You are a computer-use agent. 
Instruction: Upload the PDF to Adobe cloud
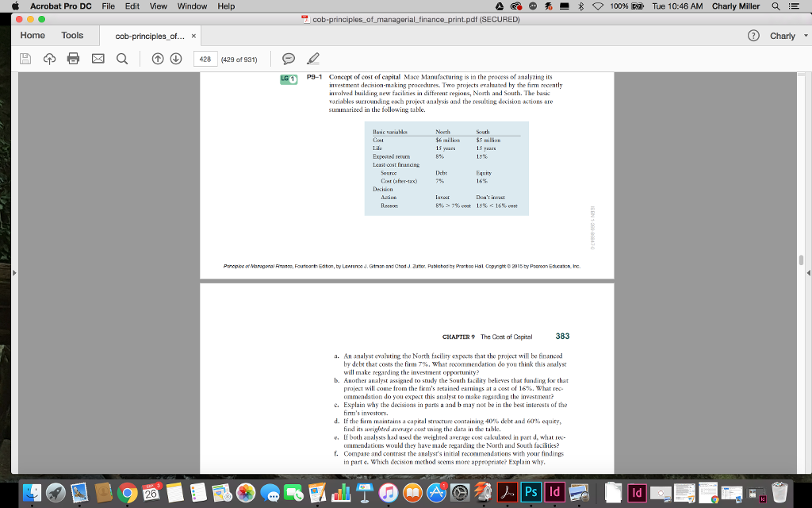click(49, 58)
